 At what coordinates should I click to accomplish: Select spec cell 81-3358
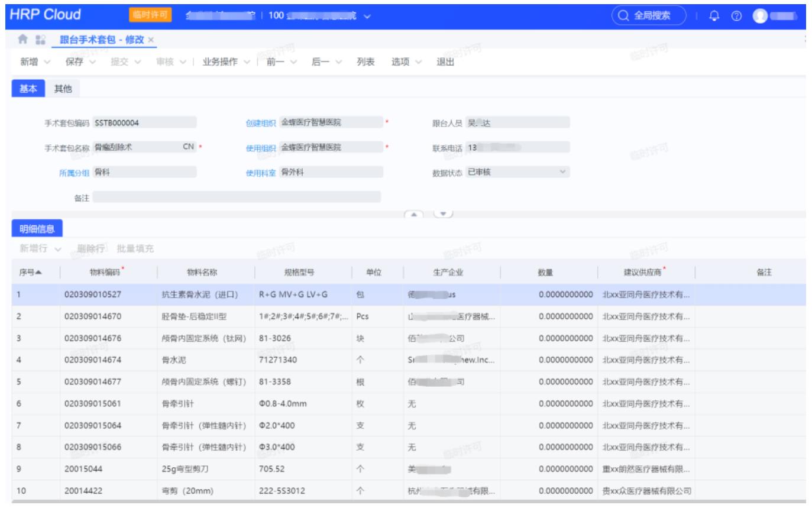tap(303, 381)
